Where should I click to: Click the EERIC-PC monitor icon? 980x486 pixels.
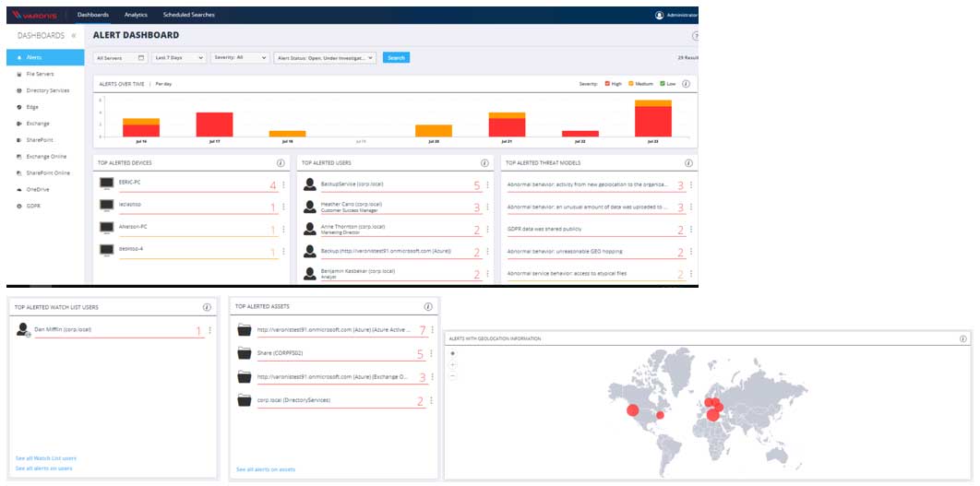tap(106, 183)
